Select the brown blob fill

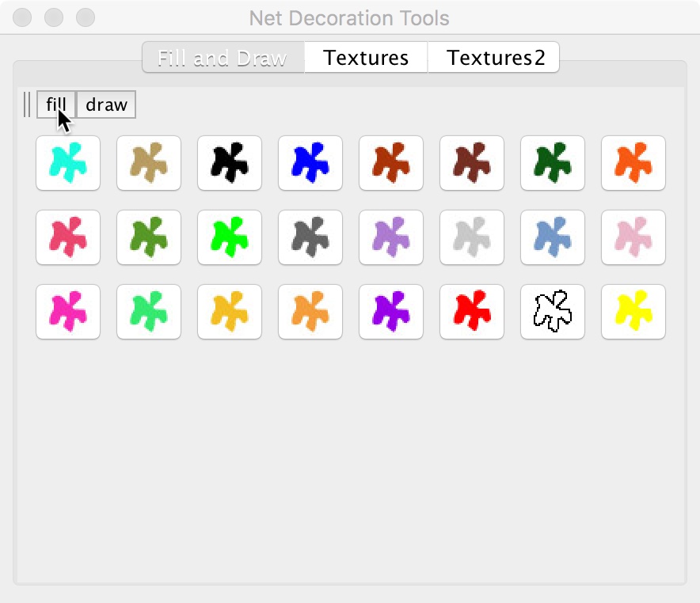coord(472,163)
